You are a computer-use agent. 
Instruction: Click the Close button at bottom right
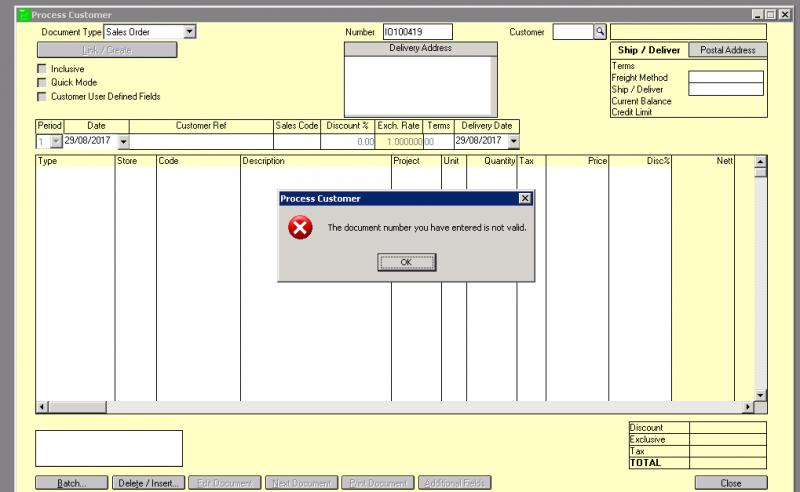(x=730, y=483)
